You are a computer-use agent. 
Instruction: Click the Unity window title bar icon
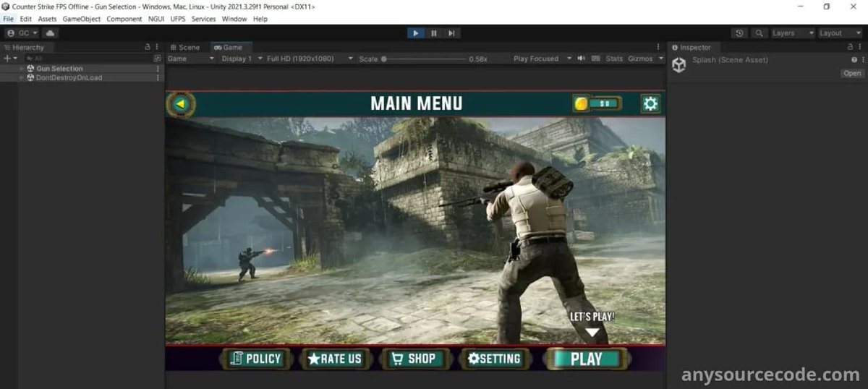tap(6, 6)
